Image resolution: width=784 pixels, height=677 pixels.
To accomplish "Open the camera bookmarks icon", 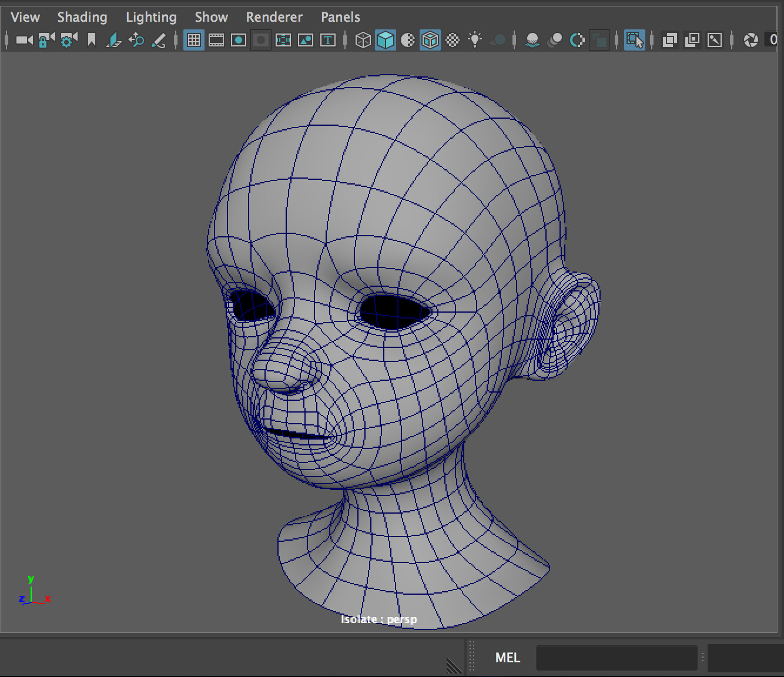I will tap(91, 39).
